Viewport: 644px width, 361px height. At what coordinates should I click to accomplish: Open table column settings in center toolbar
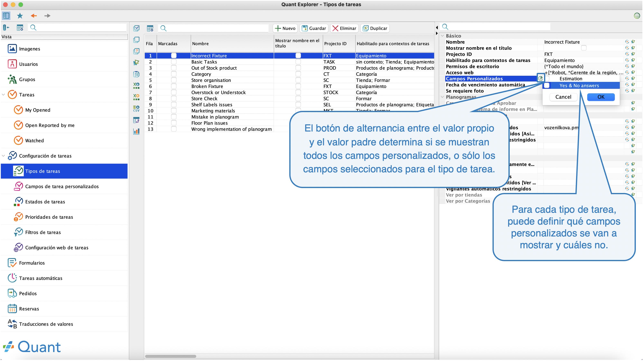click(x=150, y=28)
